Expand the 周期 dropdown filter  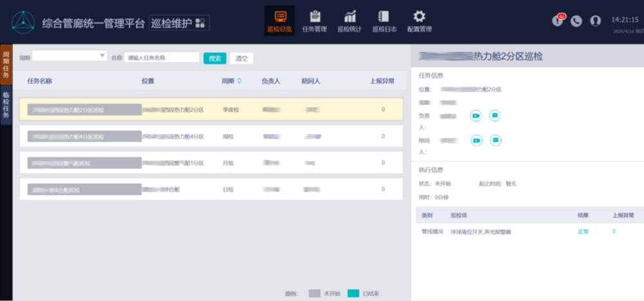[102, 57]
